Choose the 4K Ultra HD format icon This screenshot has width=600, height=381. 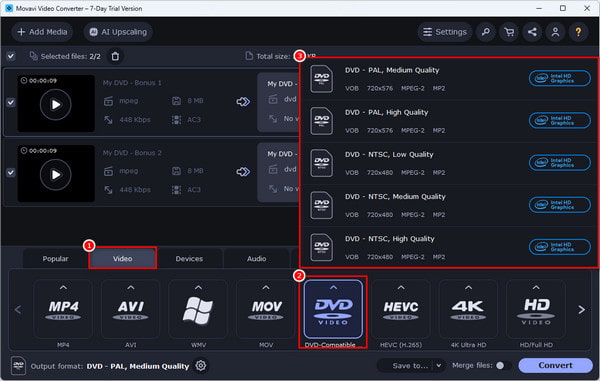coord(468,309)
